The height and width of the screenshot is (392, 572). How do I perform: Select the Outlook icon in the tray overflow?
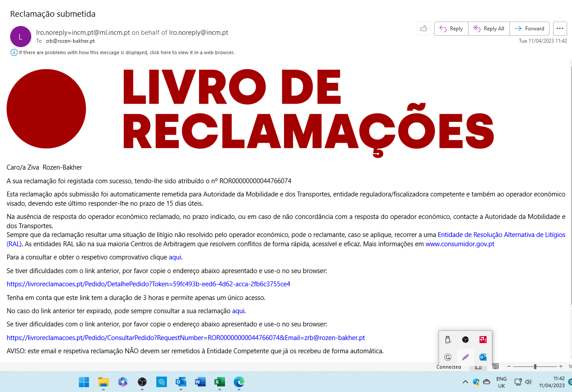483,357
